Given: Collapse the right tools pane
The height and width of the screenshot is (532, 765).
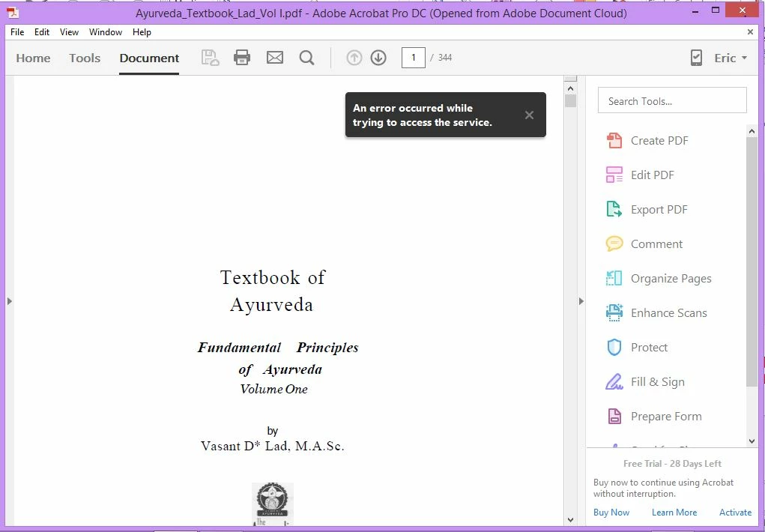Looking at the screenshot, I should point(581,301).
